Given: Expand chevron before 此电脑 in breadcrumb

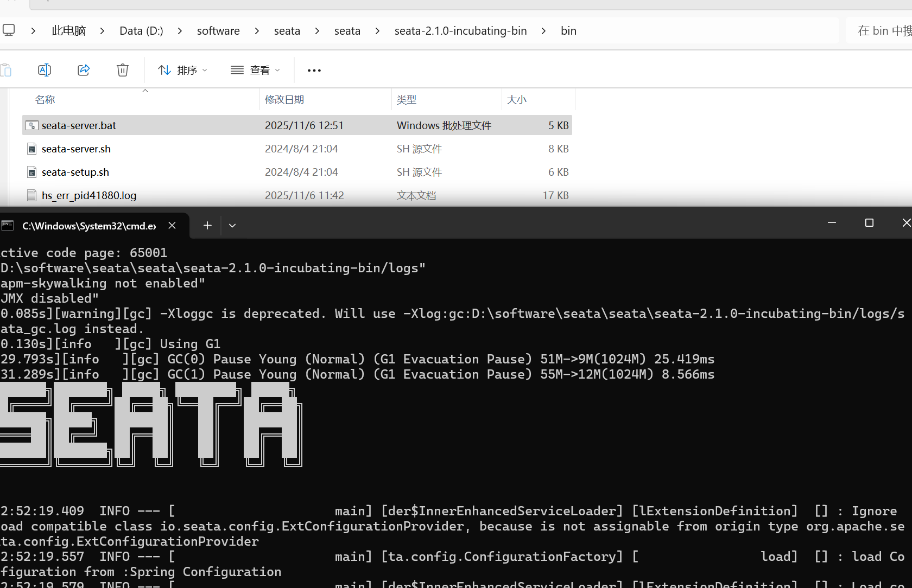Looking at the screenshot, I should pyautogui.click(x=33, y=31).
